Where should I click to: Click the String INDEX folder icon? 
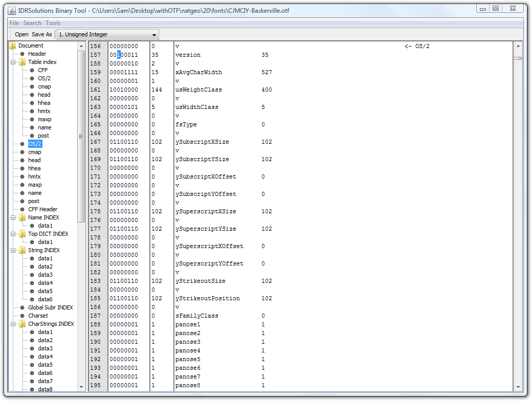(22, 250)
